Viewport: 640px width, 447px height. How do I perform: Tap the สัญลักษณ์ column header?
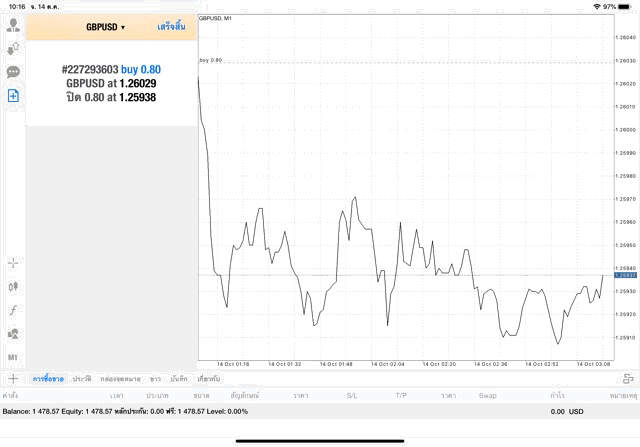pyautogui.click(x=244, y=395)
